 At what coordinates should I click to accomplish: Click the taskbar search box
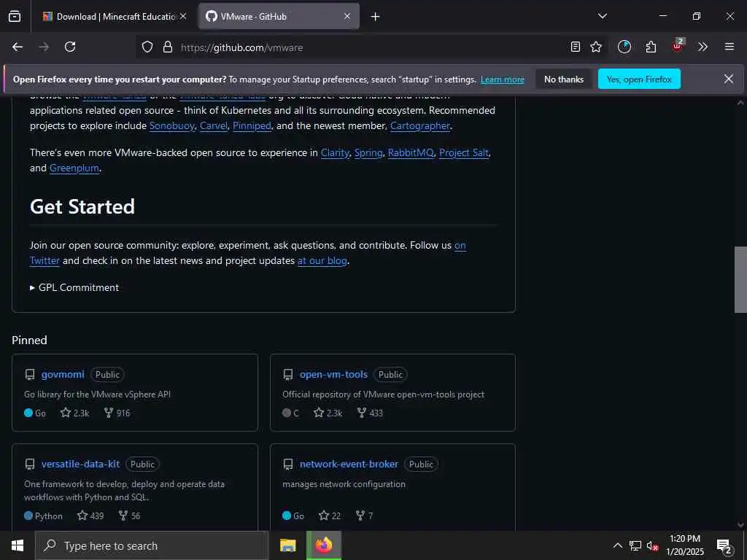click(x=152, y=545)
